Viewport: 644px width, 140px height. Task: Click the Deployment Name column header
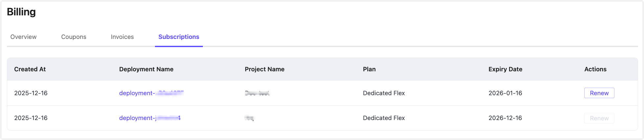click(146, 69)
